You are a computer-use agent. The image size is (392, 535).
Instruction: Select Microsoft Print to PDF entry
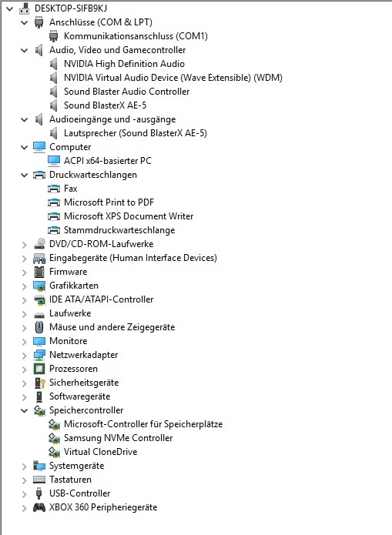(109, 202)
